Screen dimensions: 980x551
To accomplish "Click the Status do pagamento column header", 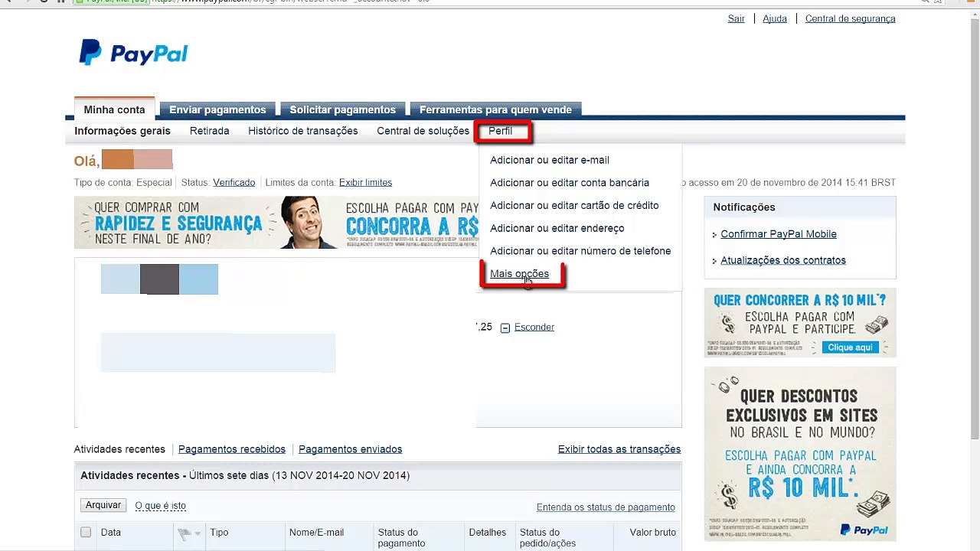I will tap(402, 538).
